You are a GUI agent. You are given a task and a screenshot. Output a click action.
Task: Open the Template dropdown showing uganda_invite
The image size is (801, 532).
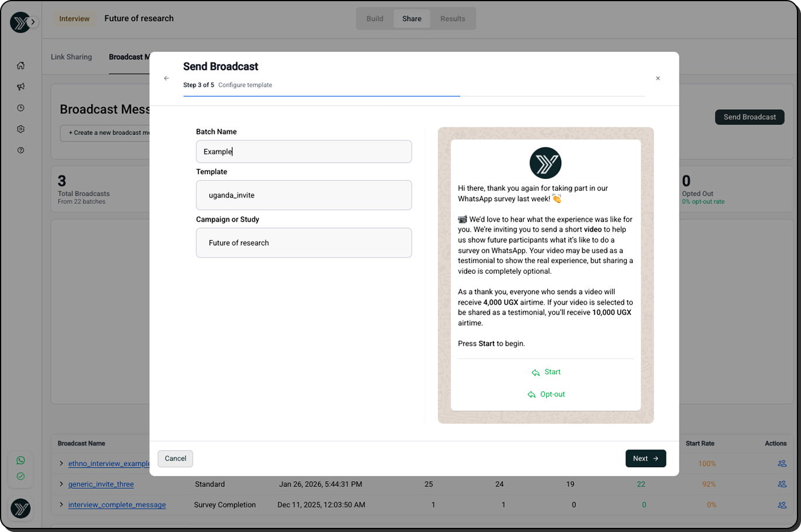[303, 195]
